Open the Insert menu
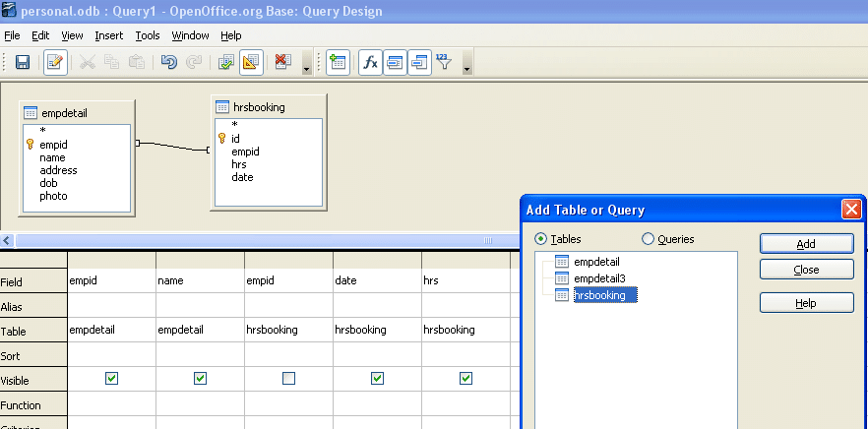 point(109,35)
